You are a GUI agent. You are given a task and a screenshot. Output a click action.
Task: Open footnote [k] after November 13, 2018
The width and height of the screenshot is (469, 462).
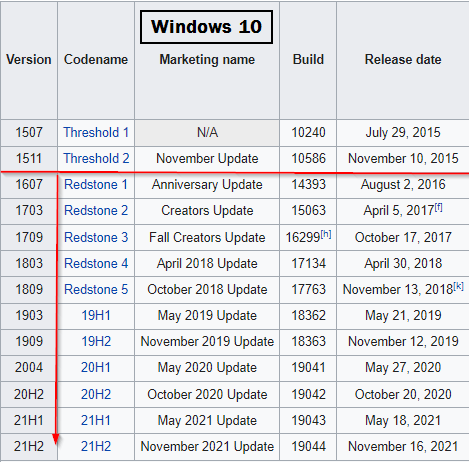point(458,287)
